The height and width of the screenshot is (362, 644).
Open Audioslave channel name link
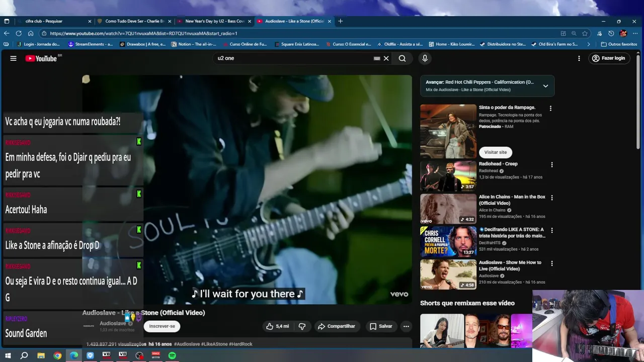(113, 323)
